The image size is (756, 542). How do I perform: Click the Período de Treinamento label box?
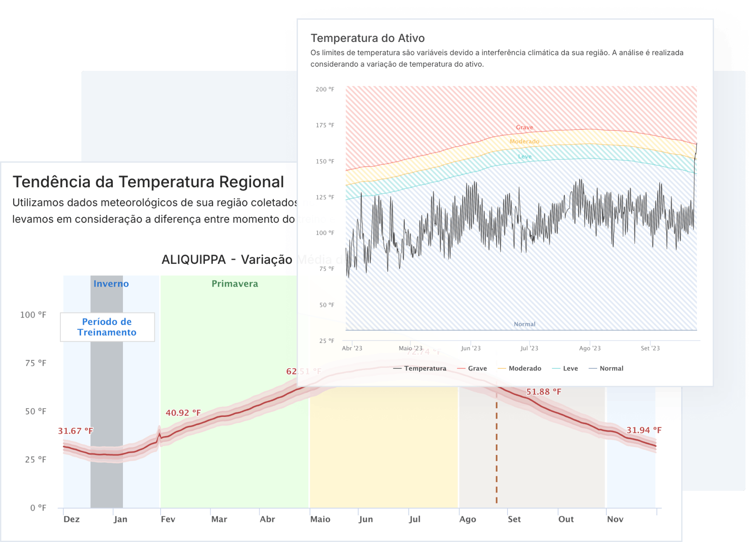tap(107, 327)
